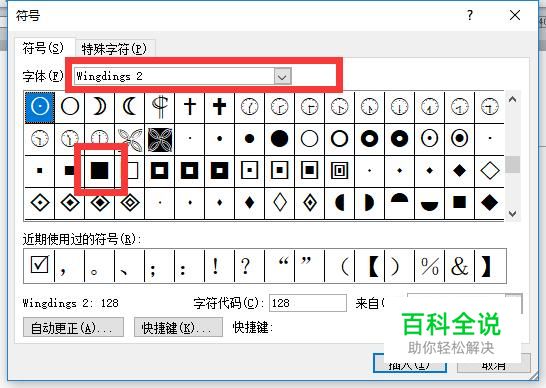Image resolution: width=546 pixels, height=388 pixels.
Task: Choose the recent opening double quote symbol
Action: (280, 266)
